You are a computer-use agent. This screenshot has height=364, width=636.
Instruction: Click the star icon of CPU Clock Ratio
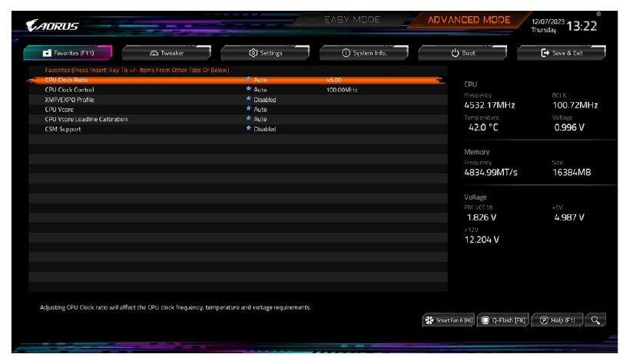coord(249,79)
